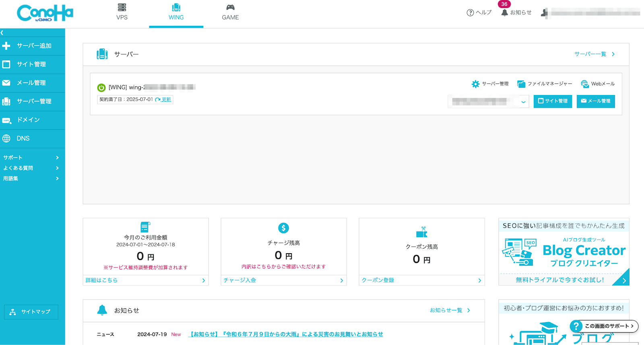Open the Webメール globe icon
Viewport: 644px width, 345px height.
coord(584,84)
